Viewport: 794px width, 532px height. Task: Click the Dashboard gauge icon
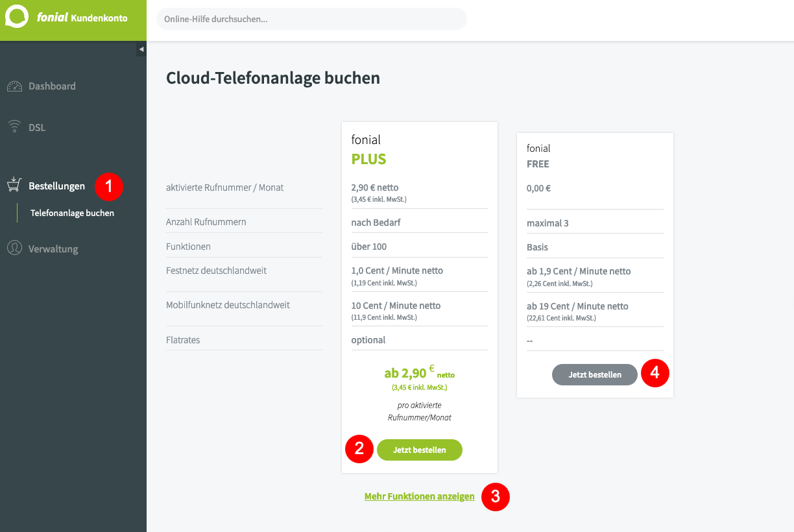pyautogui.click(x=14, y=86)
